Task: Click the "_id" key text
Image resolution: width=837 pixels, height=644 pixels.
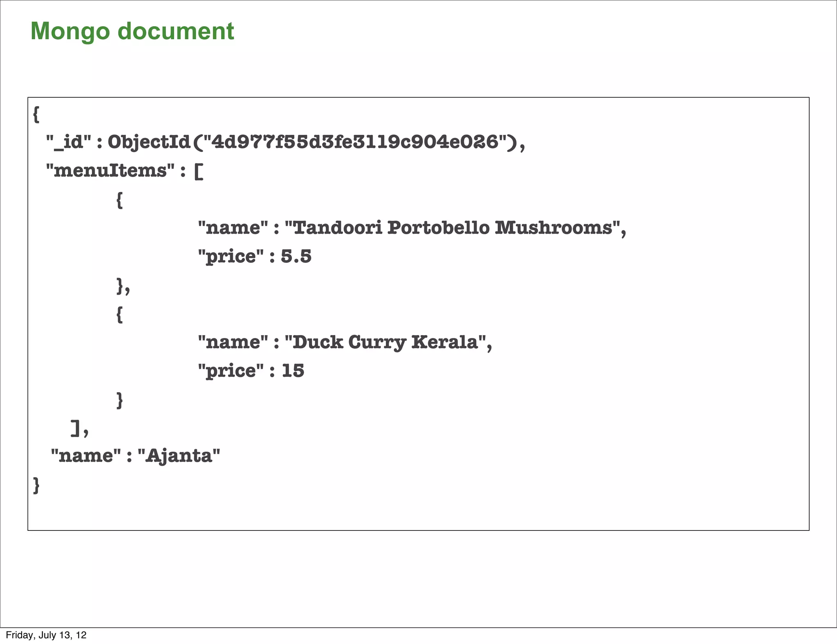Action: (x=69, y=142)
